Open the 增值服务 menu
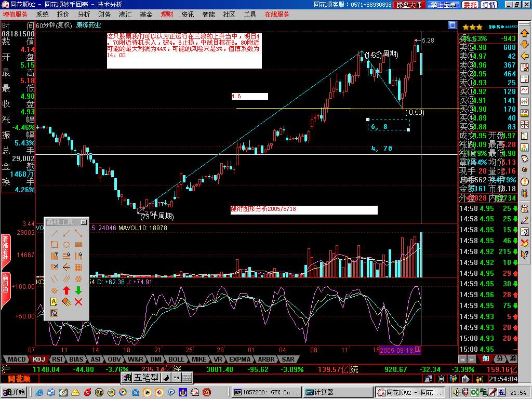 point(15,15)
